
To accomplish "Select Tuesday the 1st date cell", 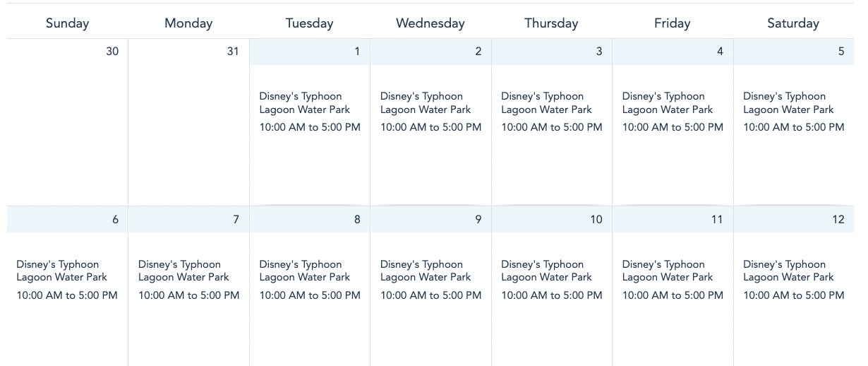I will (x=357, y=52).
